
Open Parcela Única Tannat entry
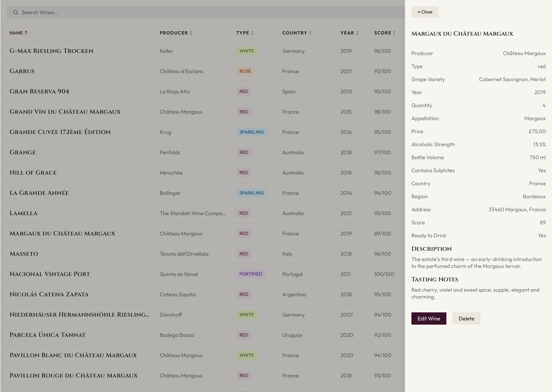202,335
